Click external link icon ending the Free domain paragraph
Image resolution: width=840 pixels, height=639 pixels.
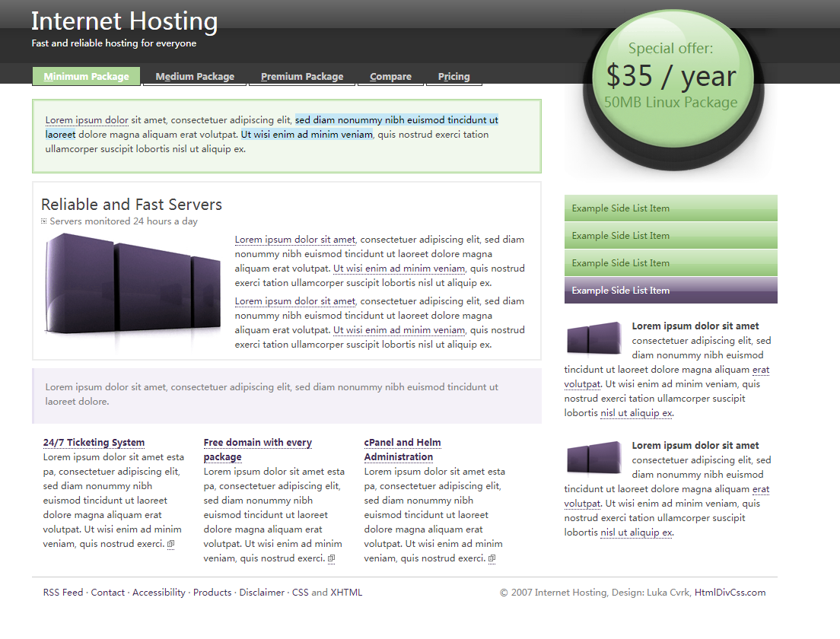[331, 558]
